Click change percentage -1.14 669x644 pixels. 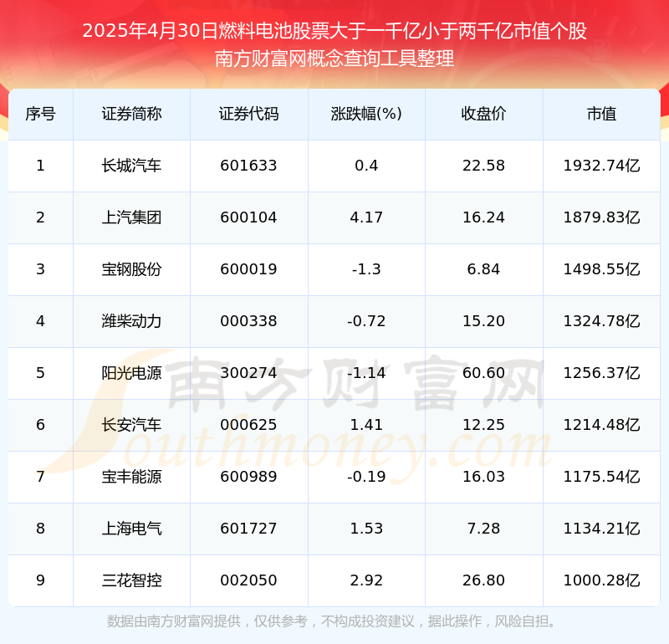[366, 373]
